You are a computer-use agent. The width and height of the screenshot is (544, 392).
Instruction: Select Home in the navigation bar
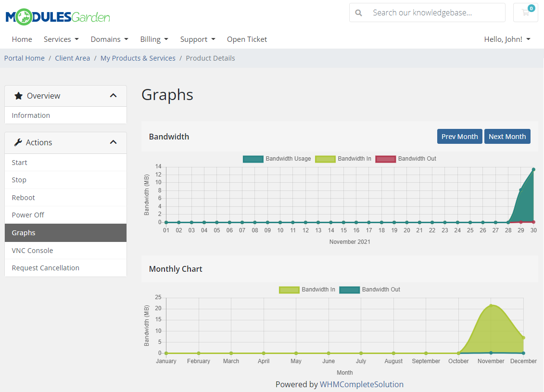(22, 39)
